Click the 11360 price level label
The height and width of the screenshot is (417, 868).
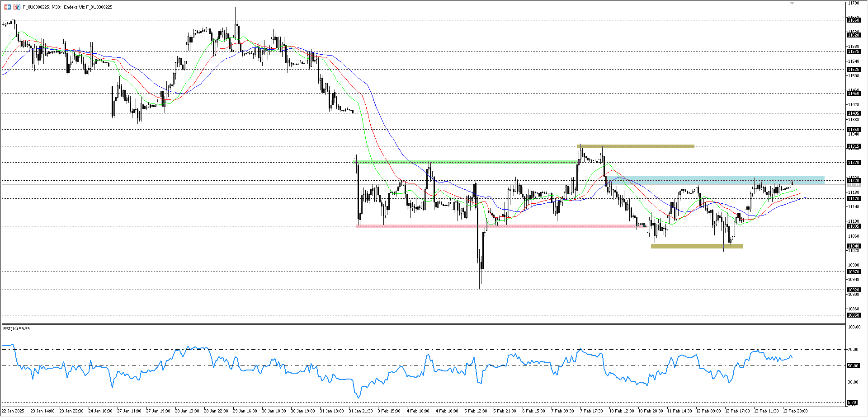click(854, 129)
